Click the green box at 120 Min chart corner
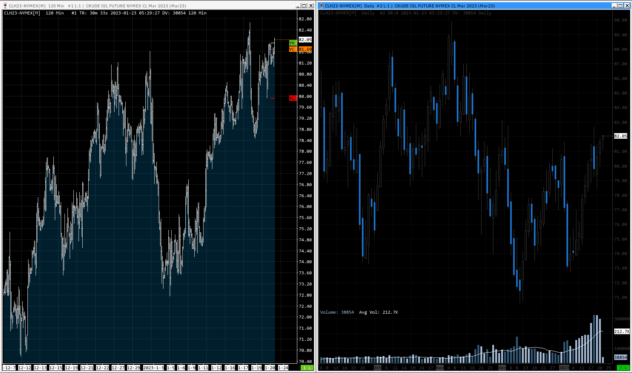The image size is (632, 373). click(307, 368)
